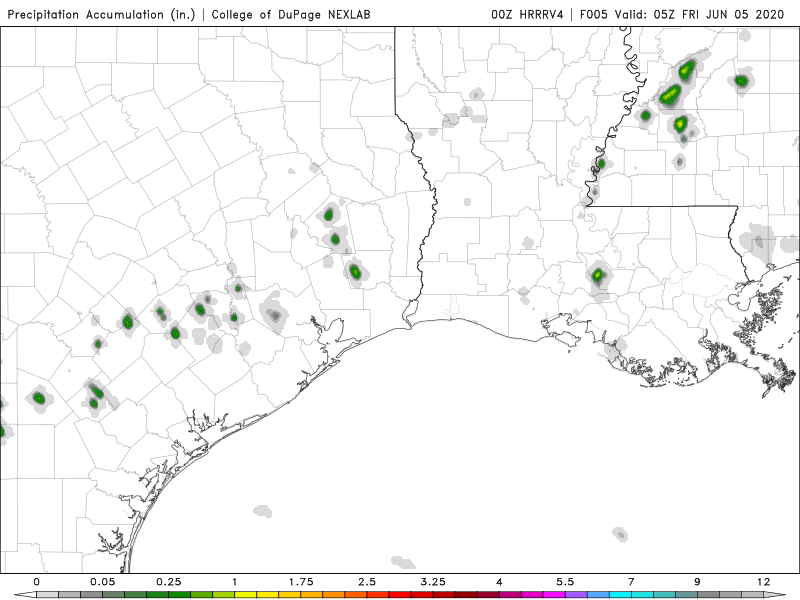Click the "5.5" legend scale value
The image size is (800, 600).
tap(565, 582)
